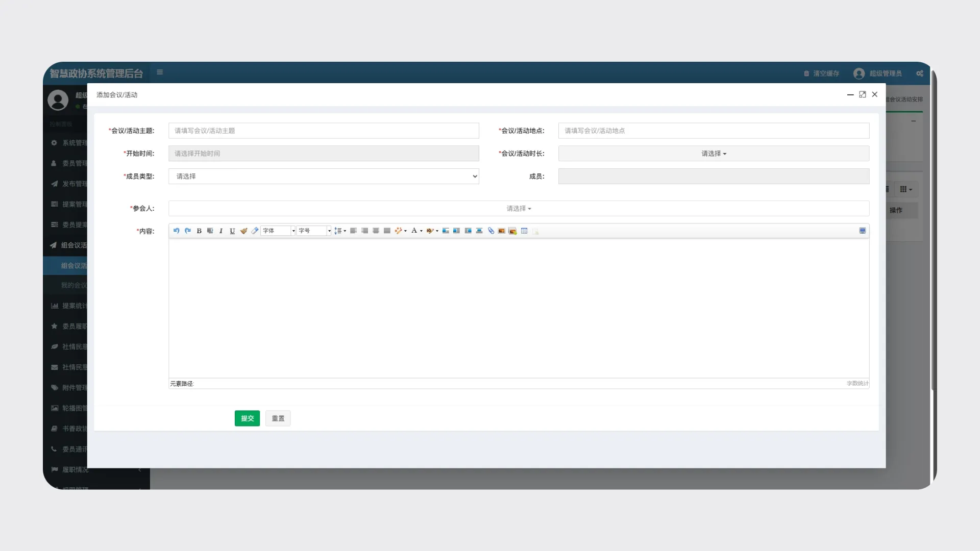Viewport: 980px width, 551px height.
Task: Toggle italic formatting in the editor
Action: [221, 231]
